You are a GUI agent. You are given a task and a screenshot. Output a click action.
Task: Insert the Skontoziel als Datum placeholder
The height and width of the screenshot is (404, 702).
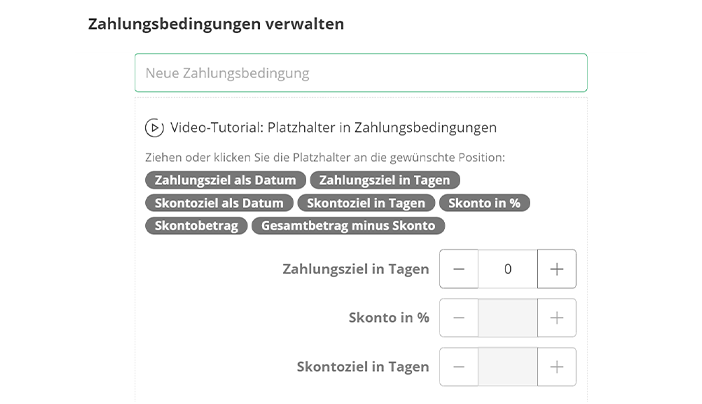219,203
